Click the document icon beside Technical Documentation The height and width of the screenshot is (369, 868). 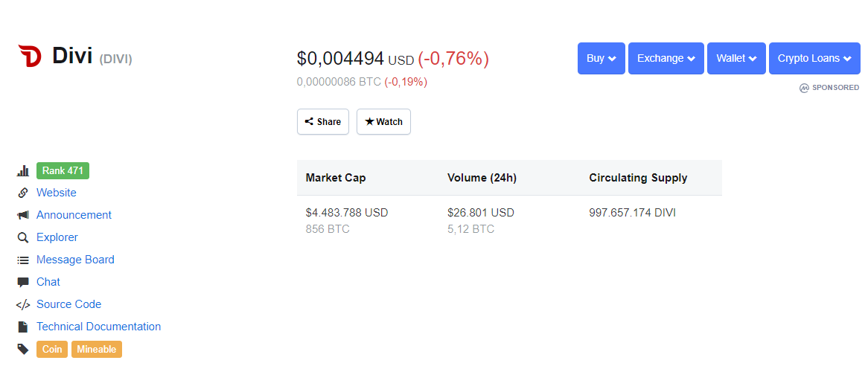tap(22, 327)
